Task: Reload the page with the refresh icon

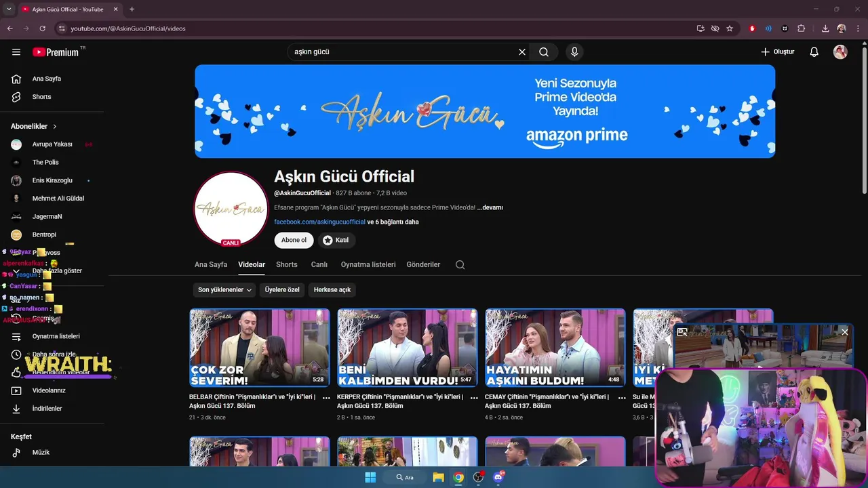Action: (42, 28)
